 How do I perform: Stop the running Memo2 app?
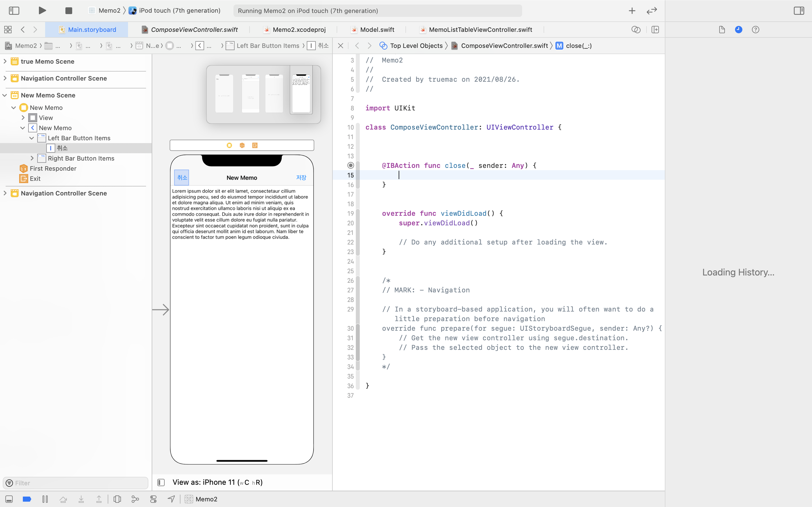pos(69,10)
